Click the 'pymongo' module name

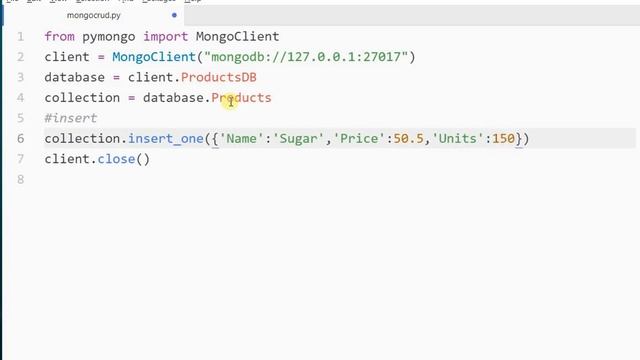[109, 37]
